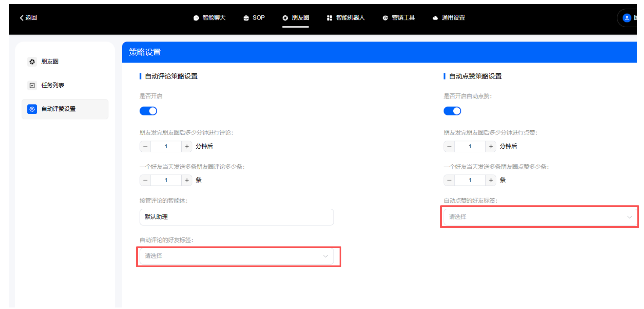Click the 自动评赞设置 gear icon in sidebar
The image size is (644, 309).
click(32, 109)
